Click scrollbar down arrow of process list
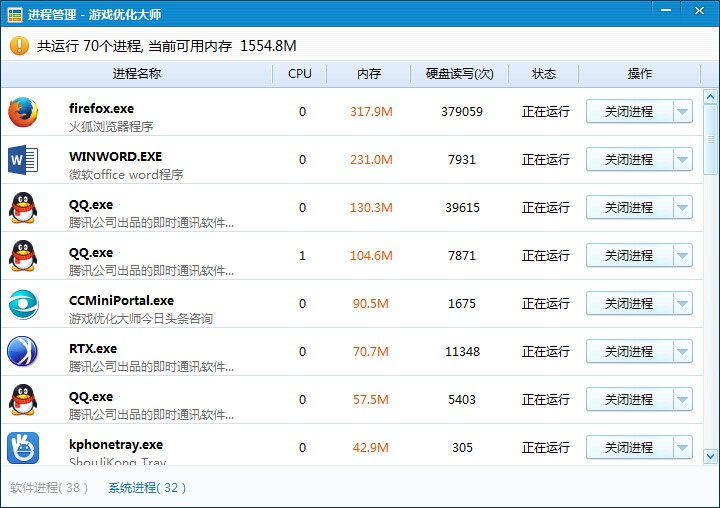Image resolution: width=720 pixels, height=508 pixels. pos(710,456)
